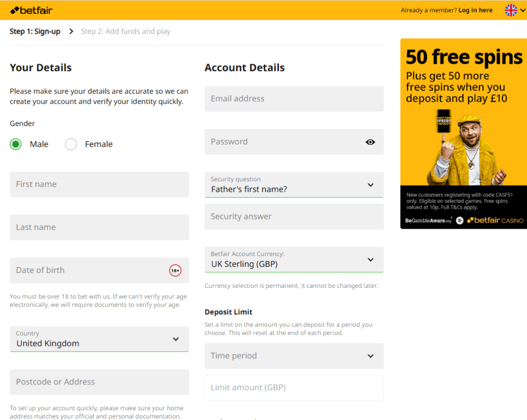Select the Male gender radio button
This screenshot has height=420, width=527.
(15, 144)
